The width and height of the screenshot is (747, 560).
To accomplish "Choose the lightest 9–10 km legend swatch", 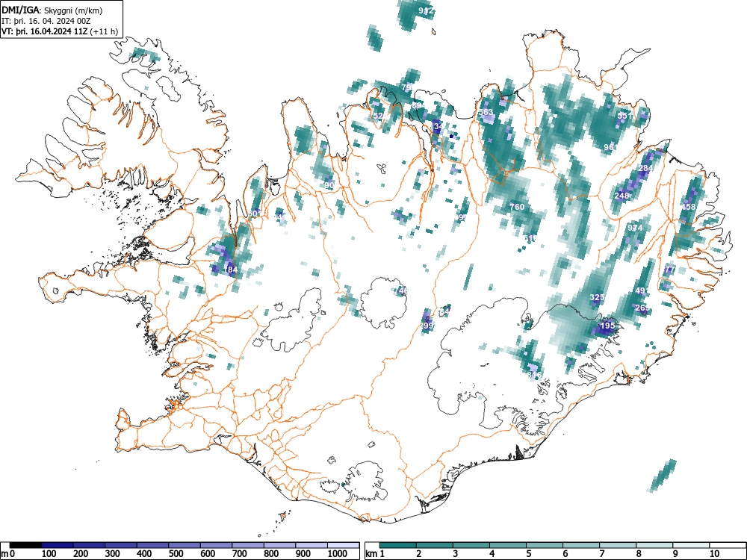I will coord(691,545).
